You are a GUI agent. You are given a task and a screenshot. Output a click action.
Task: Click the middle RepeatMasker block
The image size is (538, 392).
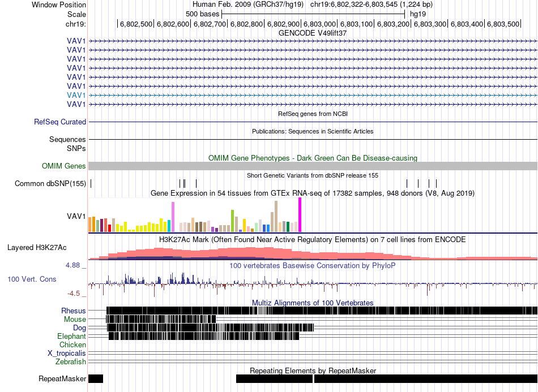[275, 378]
